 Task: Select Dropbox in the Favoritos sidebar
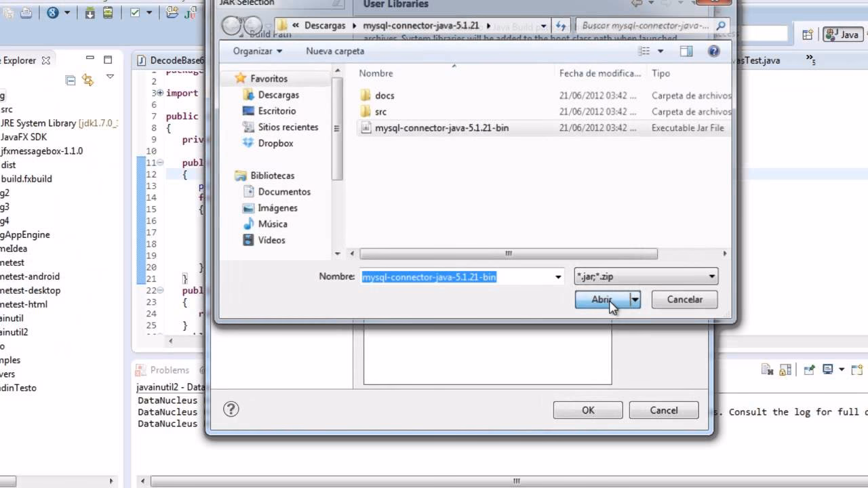(x=275, y=143)
